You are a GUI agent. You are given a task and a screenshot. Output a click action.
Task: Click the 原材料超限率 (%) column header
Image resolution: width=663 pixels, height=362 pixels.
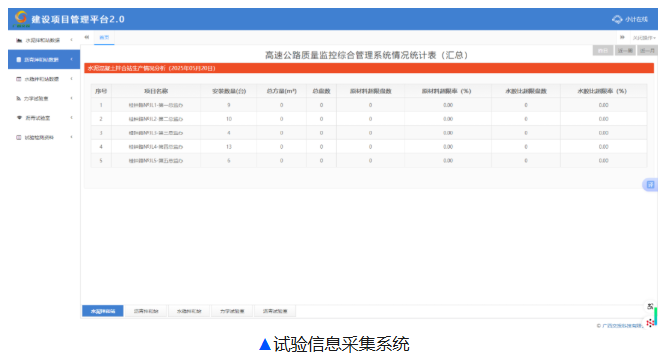click(448, 91)
